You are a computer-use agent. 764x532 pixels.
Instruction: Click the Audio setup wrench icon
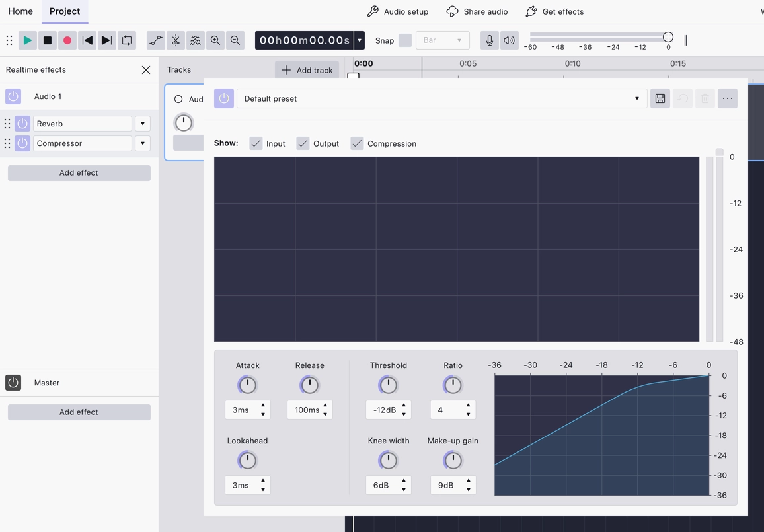click(373, 11)
